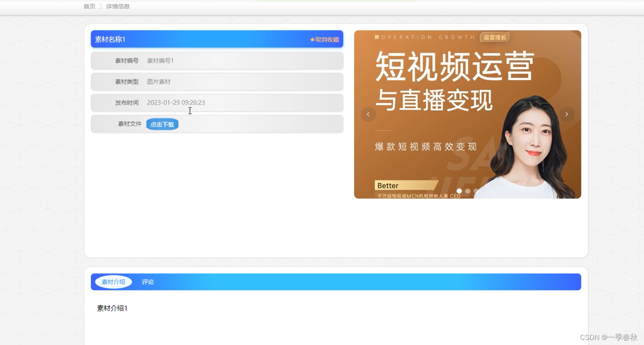Click the 发布时间 label

pos(127,103)
